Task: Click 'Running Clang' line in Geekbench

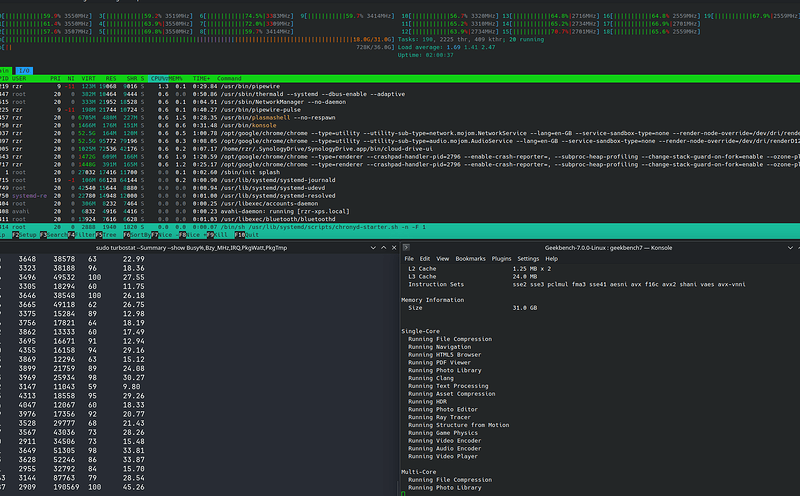Action: [431, 378]
